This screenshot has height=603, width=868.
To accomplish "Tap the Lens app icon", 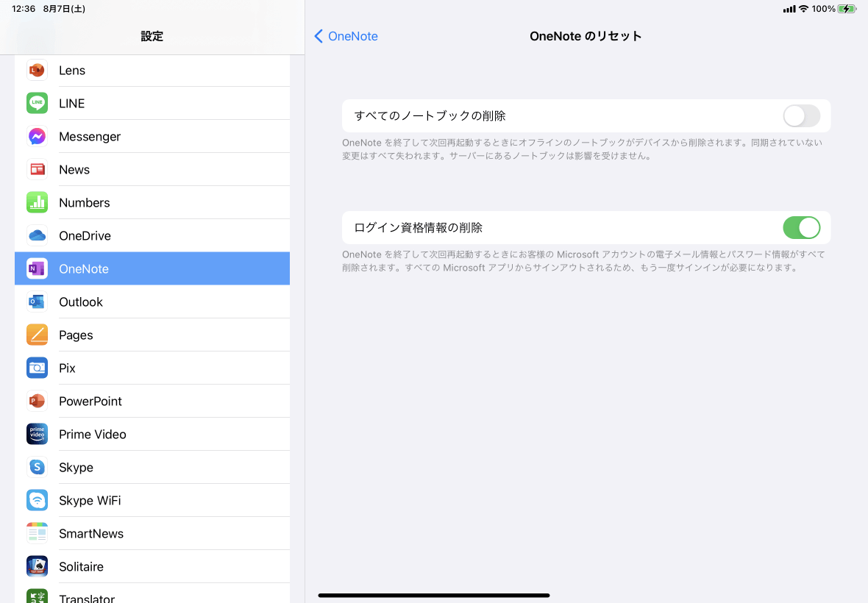I will [x=37, y=71].
